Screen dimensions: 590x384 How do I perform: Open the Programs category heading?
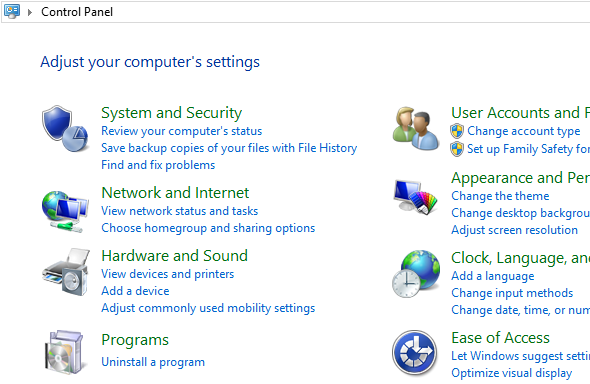pos(135,340)
